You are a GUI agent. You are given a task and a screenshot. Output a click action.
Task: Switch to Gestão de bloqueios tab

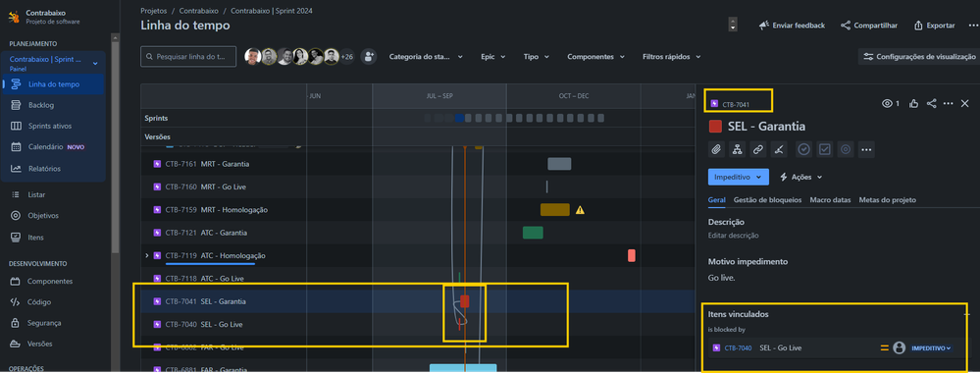click(x=767, y=200)
